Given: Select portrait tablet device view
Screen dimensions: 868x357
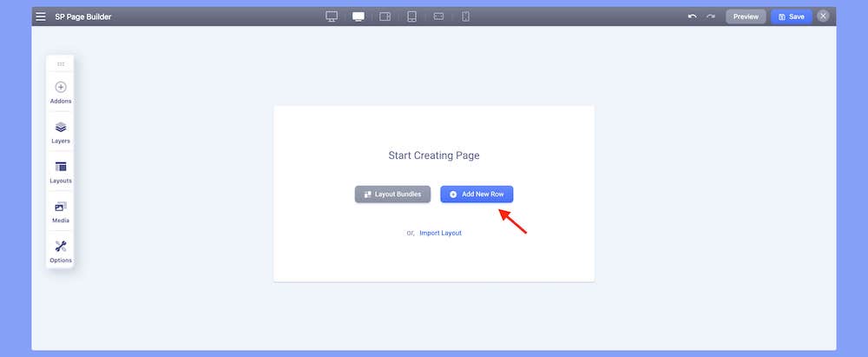Looking at the screenshot, I should [x=411, y=17].
